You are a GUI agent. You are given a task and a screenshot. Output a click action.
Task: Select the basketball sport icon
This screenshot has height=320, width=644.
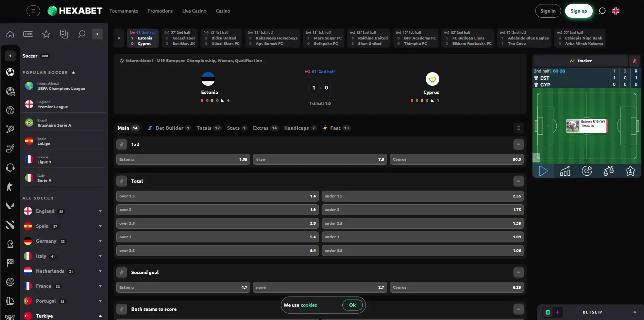pos(10,110)
